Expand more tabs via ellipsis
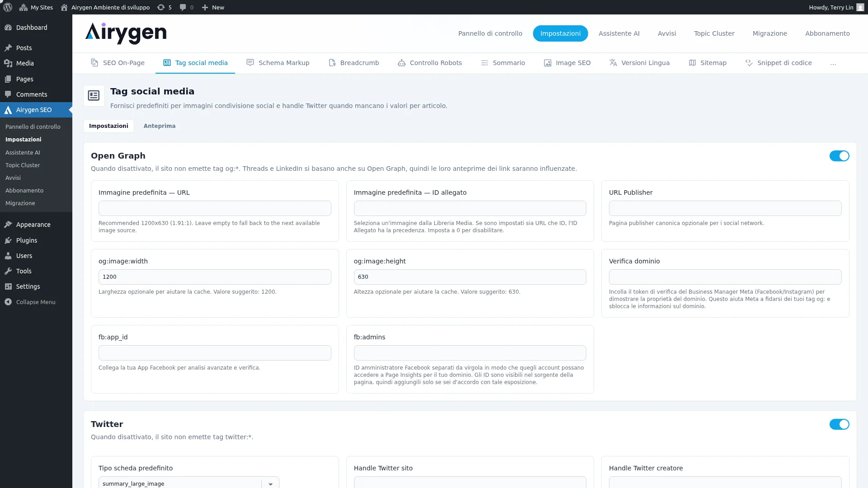 833,63
